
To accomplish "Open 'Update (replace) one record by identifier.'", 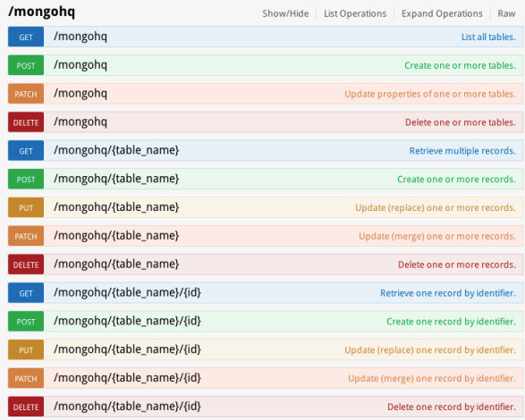I will click(x=430, y=349).
